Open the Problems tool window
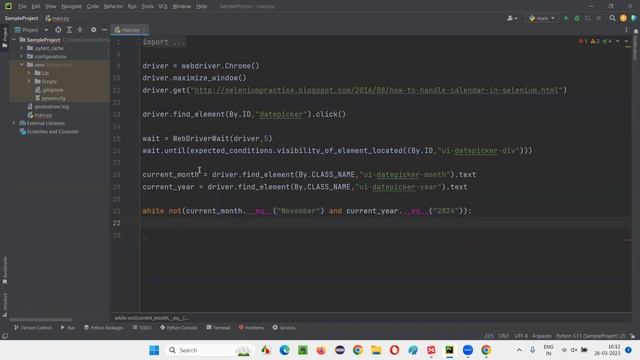 pos(251,328)
